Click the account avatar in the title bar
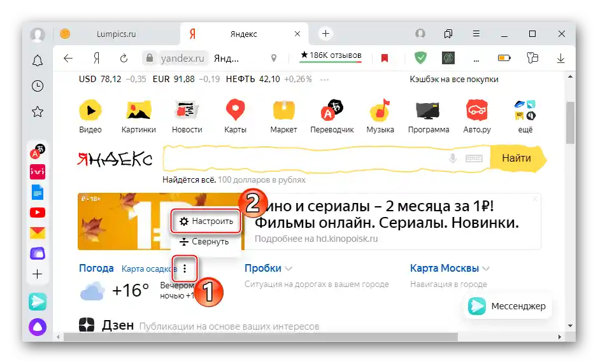This screenshot has width=598, height=364. click(420, 34)
